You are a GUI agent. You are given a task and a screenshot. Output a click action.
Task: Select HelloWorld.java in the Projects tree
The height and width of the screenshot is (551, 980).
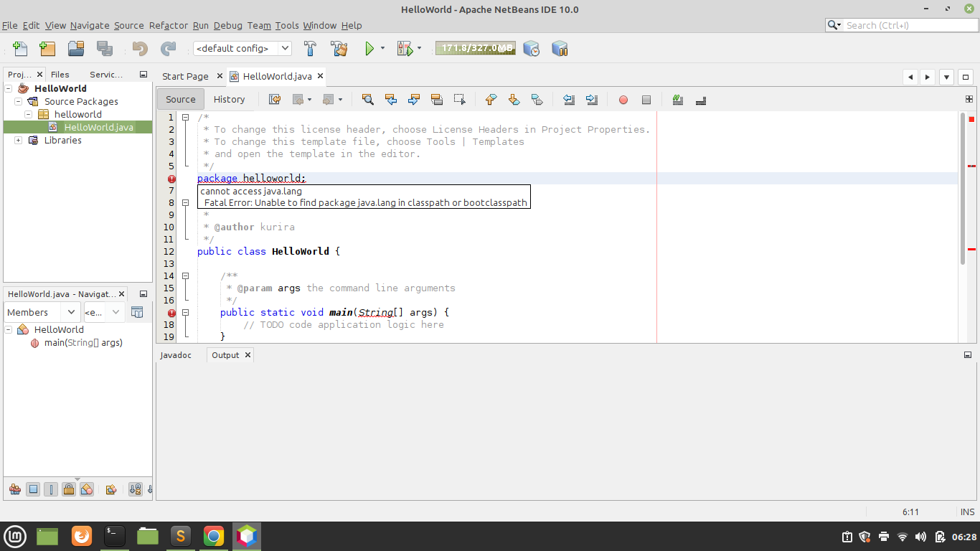(99, 127)
